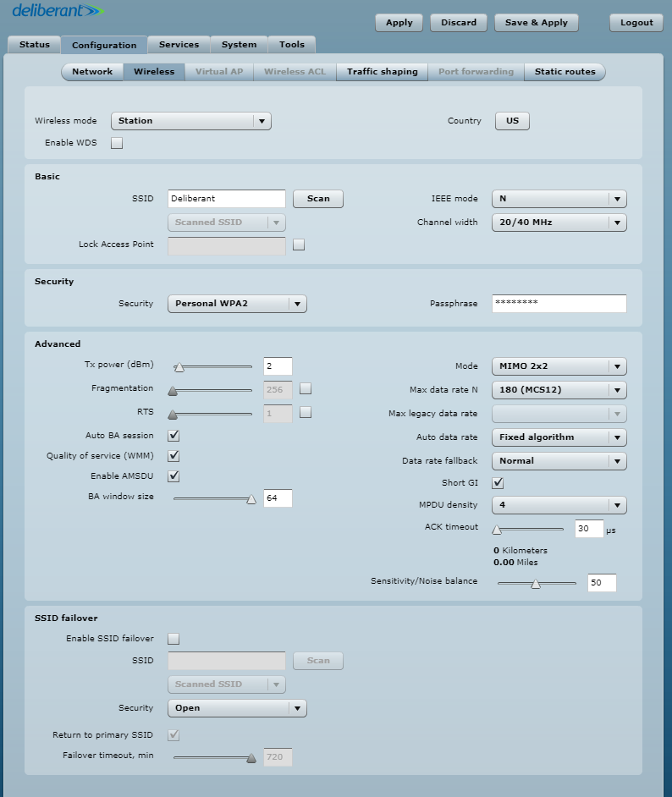Screen dimensions: 672x797
Task: Click the Tx power slider handle
Action: pos(179,367)
